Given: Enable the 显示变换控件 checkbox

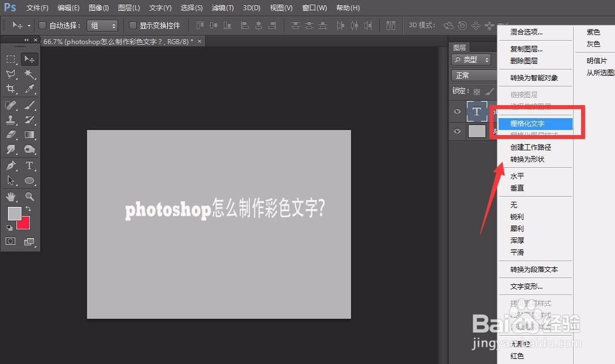Looking at the screenshot, I should (133, 25).
